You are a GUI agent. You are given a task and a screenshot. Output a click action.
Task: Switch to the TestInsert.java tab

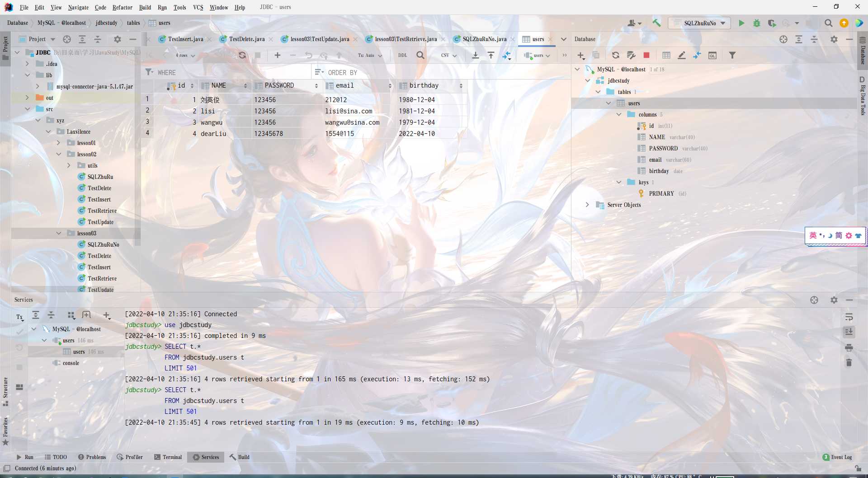click(185, 39)
